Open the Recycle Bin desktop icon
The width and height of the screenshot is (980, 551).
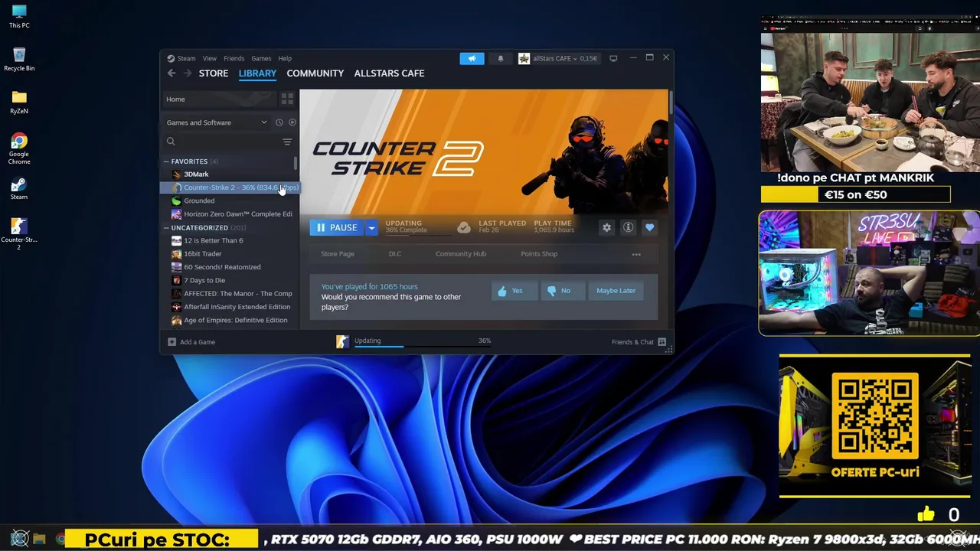point(19,59)
